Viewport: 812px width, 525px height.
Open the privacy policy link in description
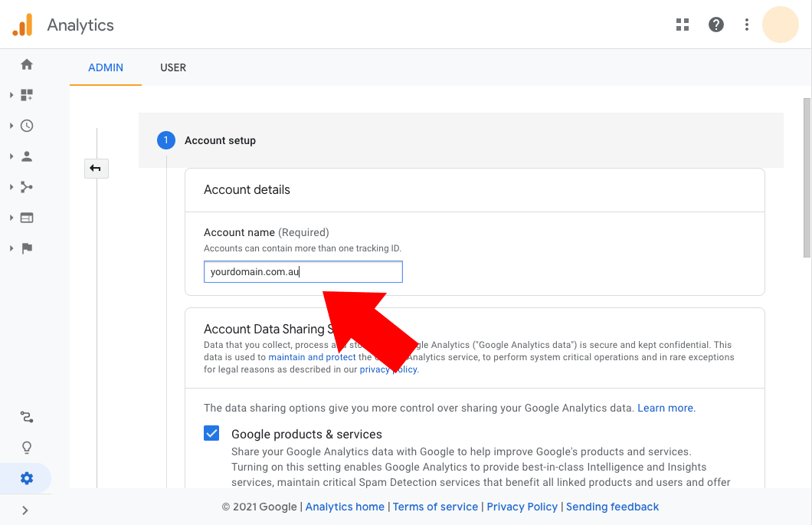389,369
